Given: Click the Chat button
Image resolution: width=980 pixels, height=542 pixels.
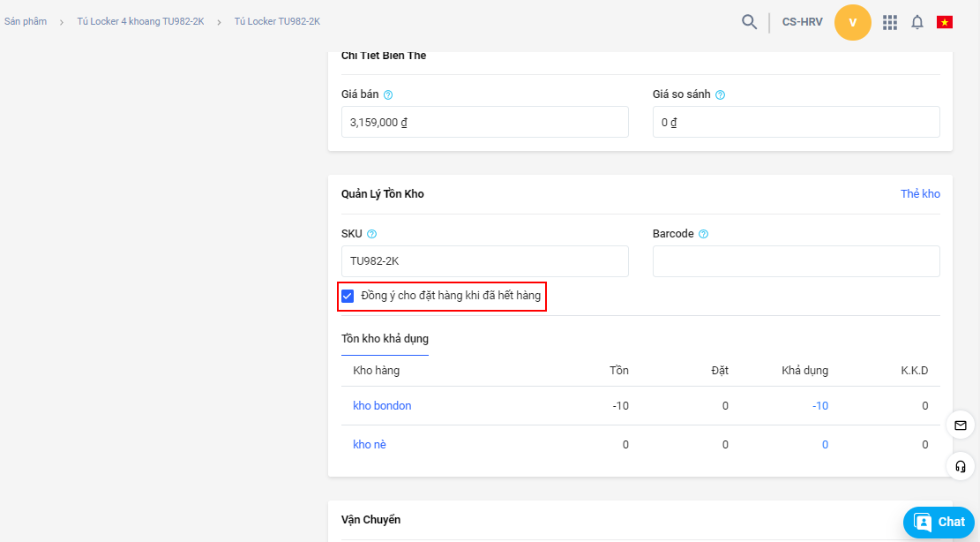Looking at the screenshot, I should 939,522.
